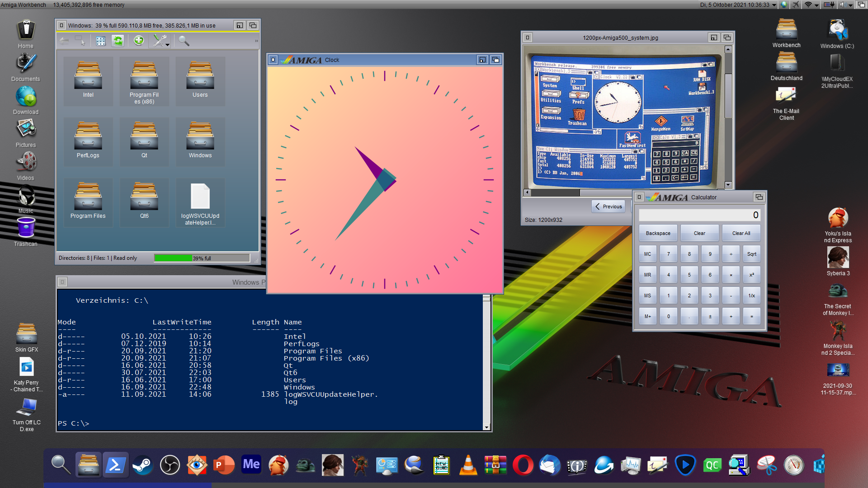Open the Windows folder drawer
This screenshot has height=488, width=868.
click(200, 141)
